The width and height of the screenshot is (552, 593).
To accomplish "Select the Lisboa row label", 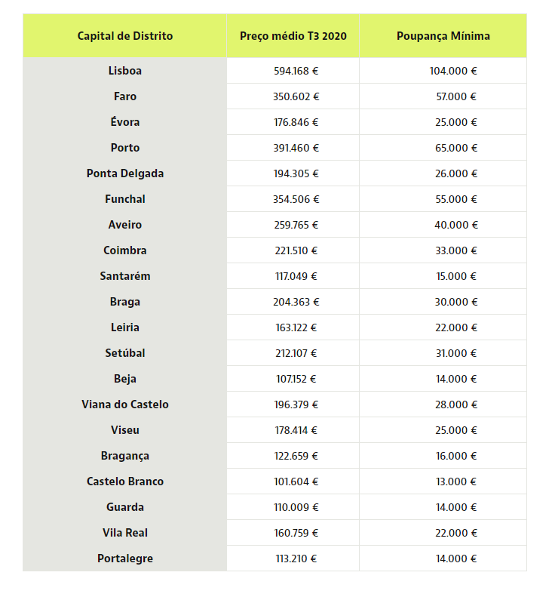I will click(x=125, y=71).
